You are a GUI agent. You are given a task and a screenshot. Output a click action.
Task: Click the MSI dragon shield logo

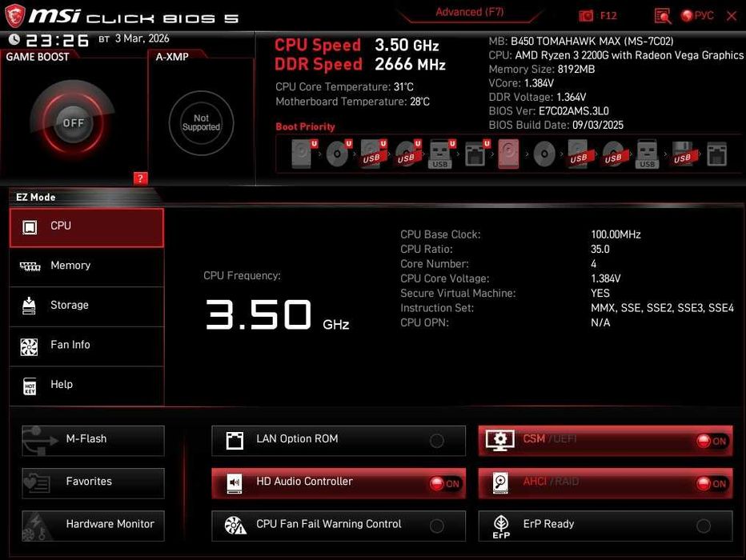[14, 16]
